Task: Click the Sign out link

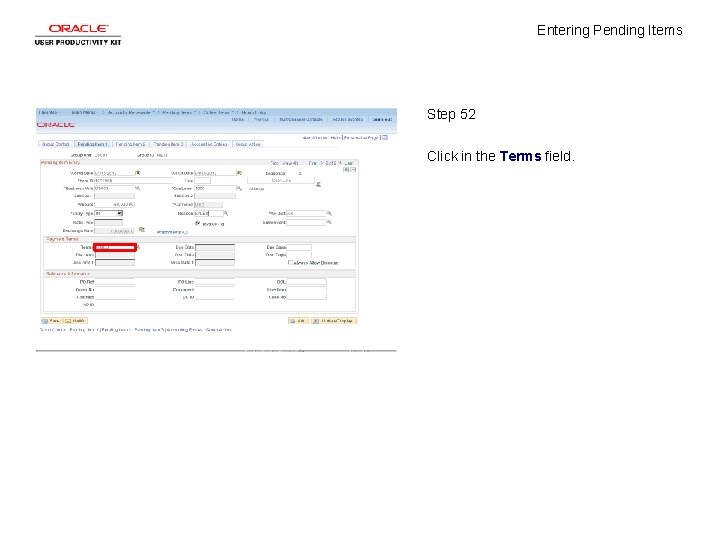Action: click(x=382, y=119)
